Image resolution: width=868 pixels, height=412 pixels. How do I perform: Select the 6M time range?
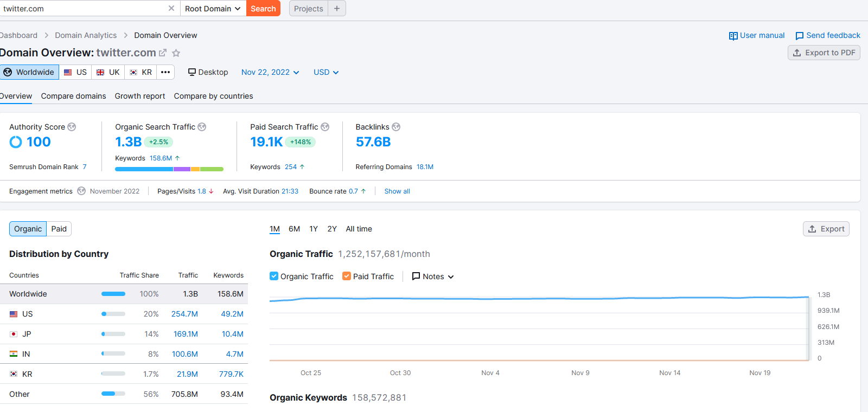tap(295, 229)
